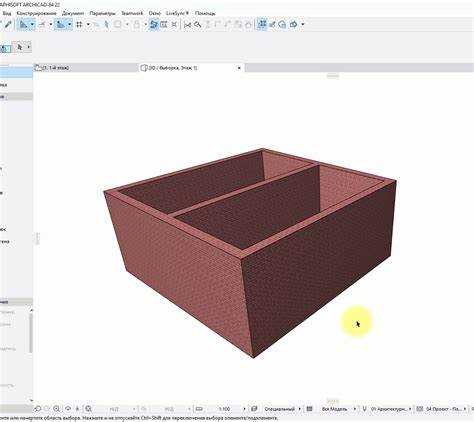The width and height of the screenshot is (474, 422).
Task: Toggle the grid snap icon
Action: [x=79, y=24]
